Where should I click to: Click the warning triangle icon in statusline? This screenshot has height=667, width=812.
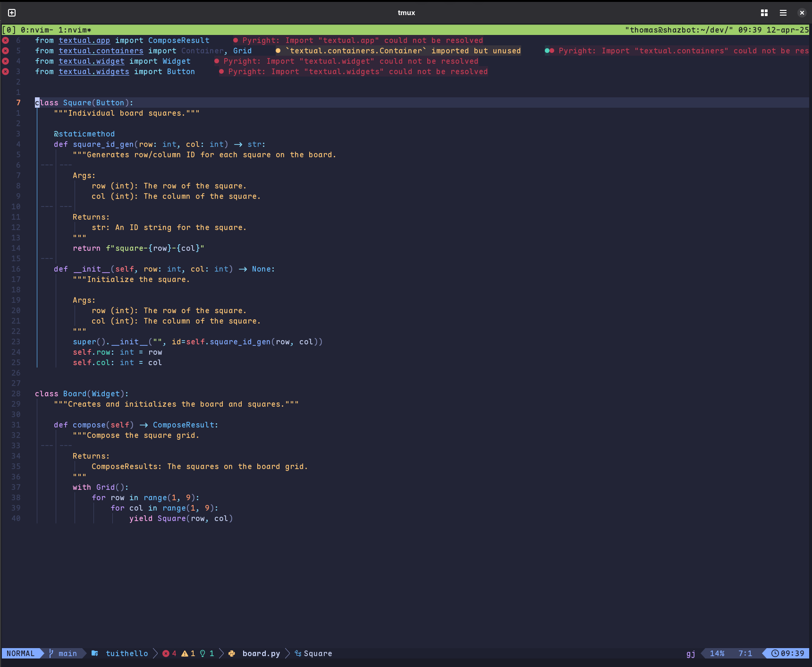click(185, 653)
